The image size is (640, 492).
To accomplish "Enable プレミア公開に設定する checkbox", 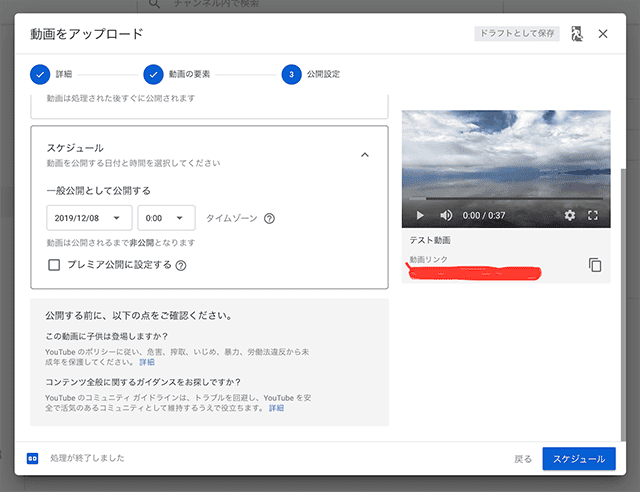I will click(54, 265).
